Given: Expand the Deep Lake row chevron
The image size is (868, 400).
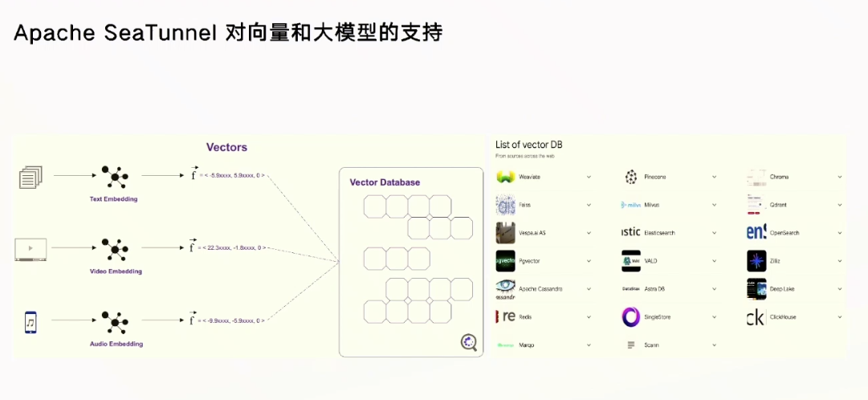Looking at the screenshot, I should coord(840,289).
